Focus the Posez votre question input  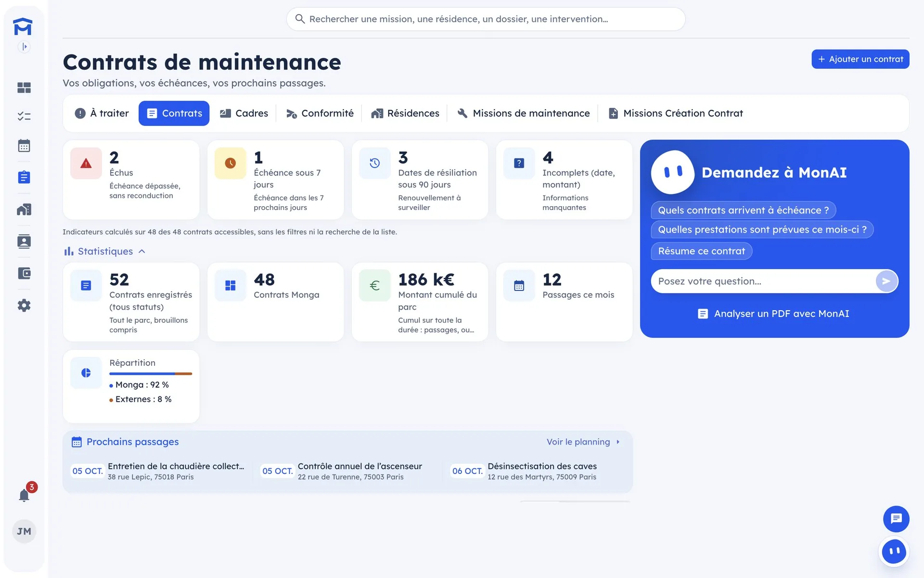763,281
